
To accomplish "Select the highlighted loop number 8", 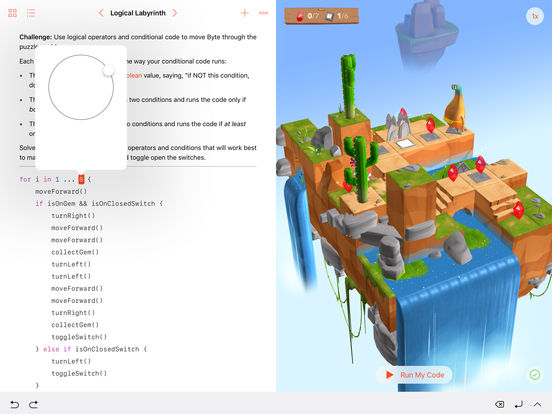I will (x=81, y=179).
